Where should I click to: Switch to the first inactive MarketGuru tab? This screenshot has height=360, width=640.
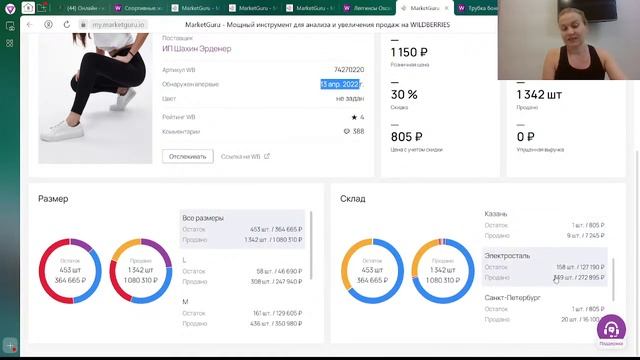pos(196,8)
